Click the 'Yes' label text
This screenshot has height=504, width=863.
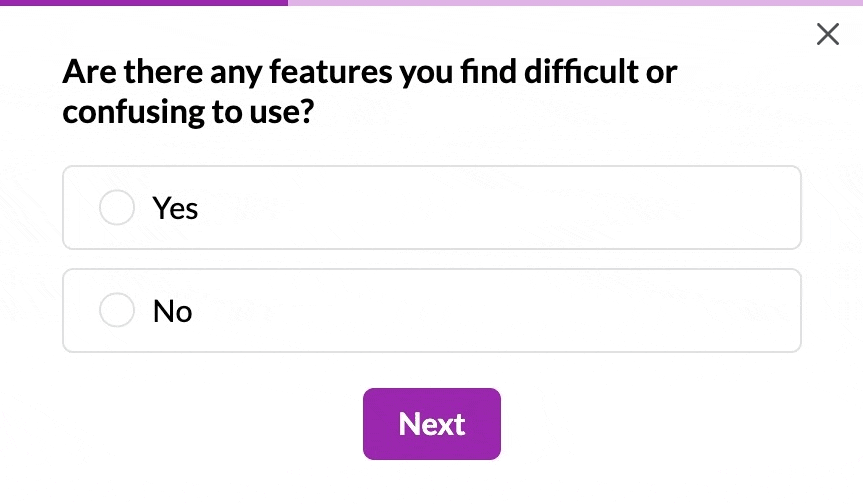tap(175, 208)
